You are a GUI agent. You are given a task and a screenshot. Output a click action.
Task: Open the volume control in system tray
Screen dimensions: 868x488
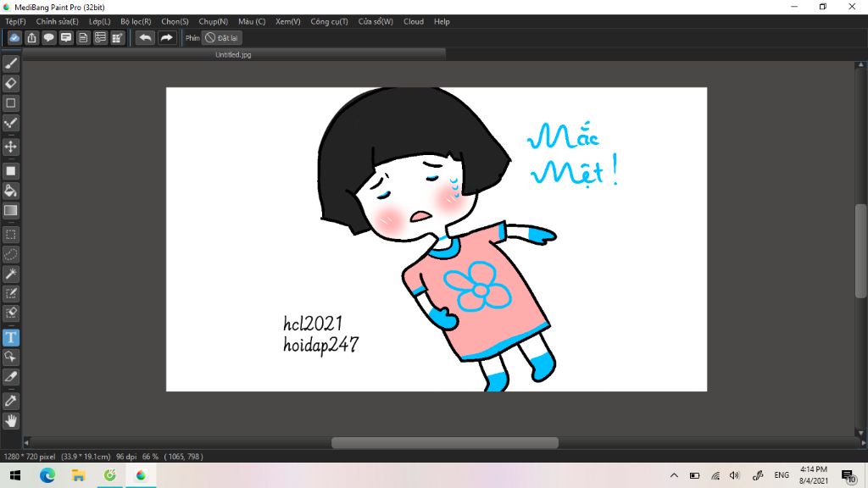pyautogui.click(x=735, y=475)
